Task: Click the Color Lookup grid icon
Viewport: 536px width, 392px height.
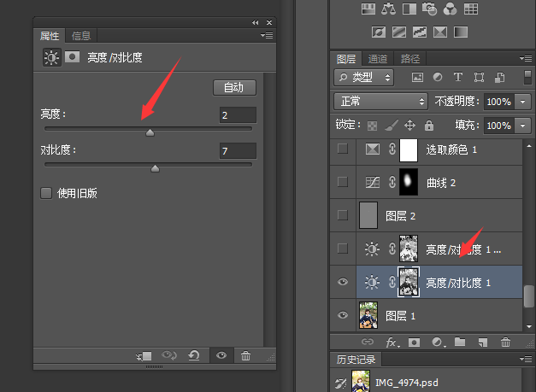Action: [471, 9]
